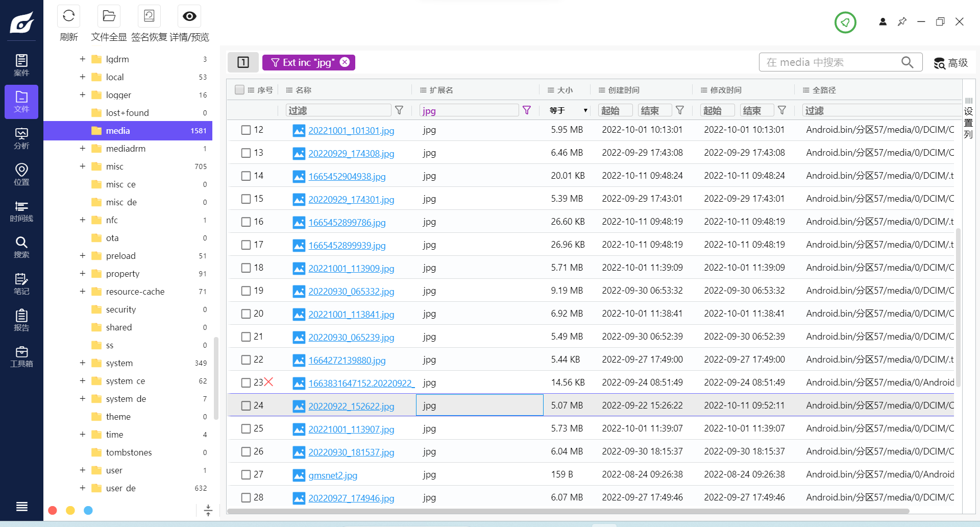Expand the system folder node

(82, 363)
